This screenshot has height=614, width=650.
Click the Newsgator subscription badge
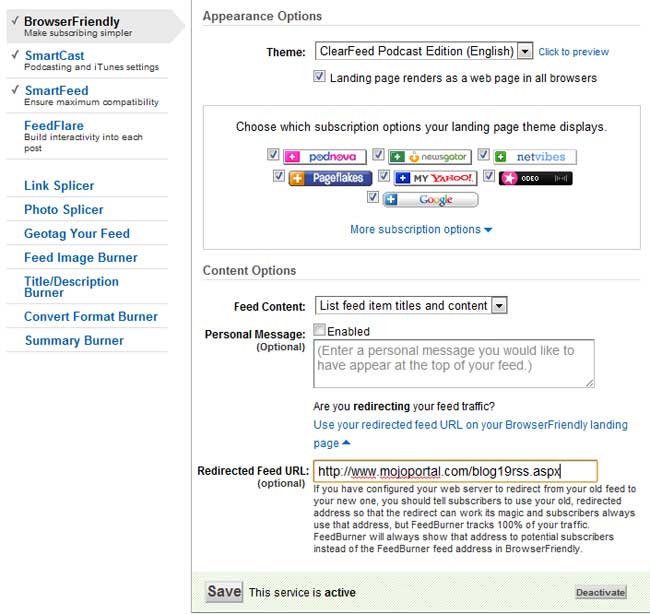(x=430, y=157)
